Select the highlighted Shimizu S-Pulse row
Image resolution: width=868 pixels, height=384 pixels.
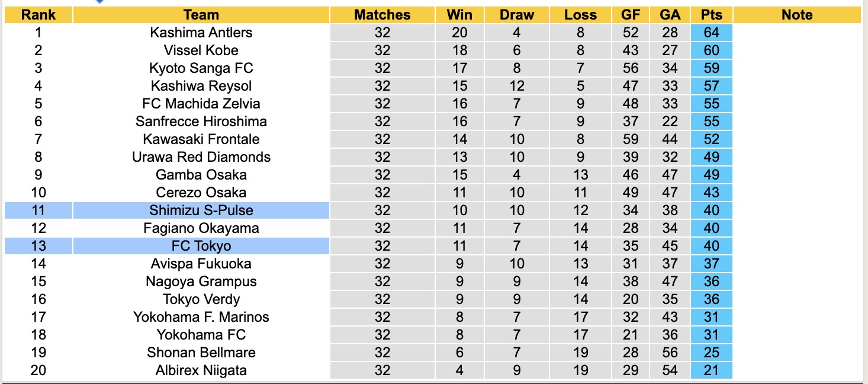(201, 210)
